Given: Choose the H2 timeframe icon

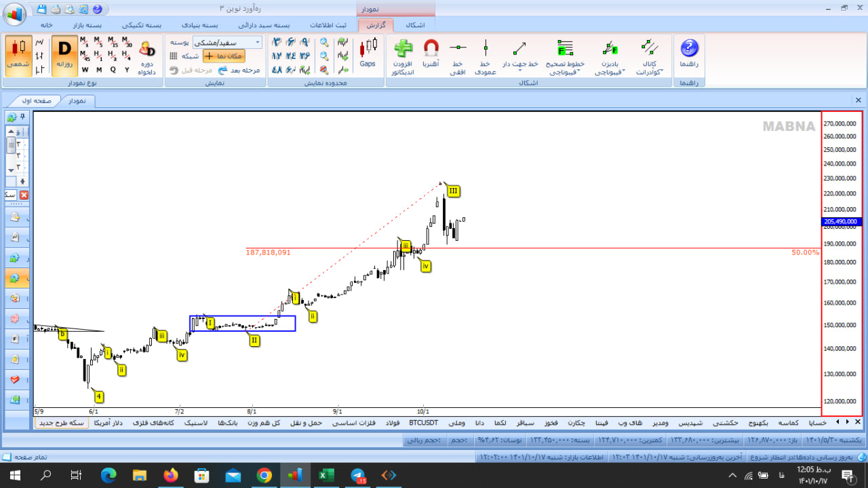Looking at the screenshot, I should tap(113, 56).
